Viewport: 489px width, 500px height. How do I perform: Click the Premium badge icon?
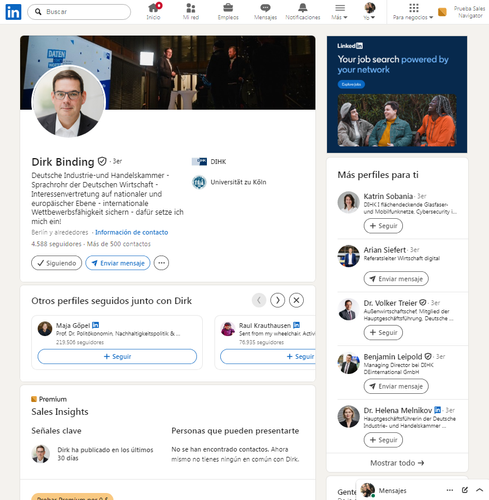coord(34,399)
